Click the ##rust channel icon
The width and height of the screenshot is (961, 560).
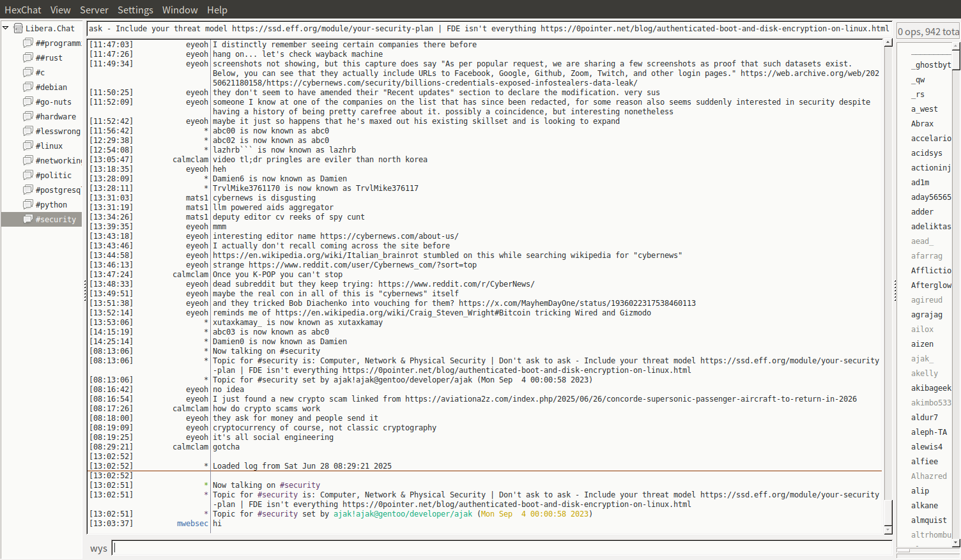(28, 57)
